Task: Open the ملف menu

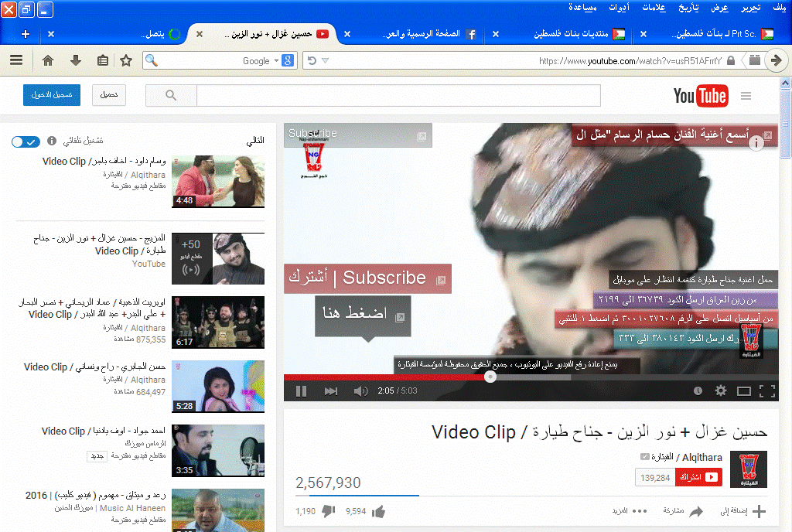Action: (x=780, y=8)
